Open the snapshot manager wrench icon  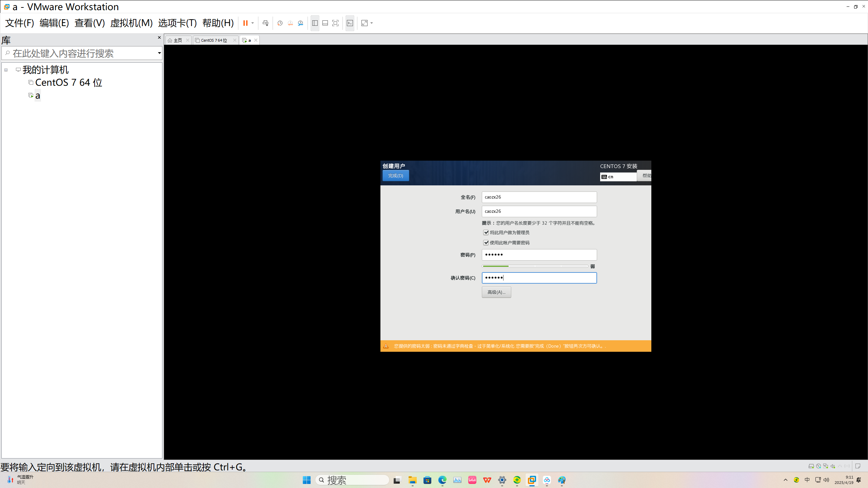click(301, 23)
